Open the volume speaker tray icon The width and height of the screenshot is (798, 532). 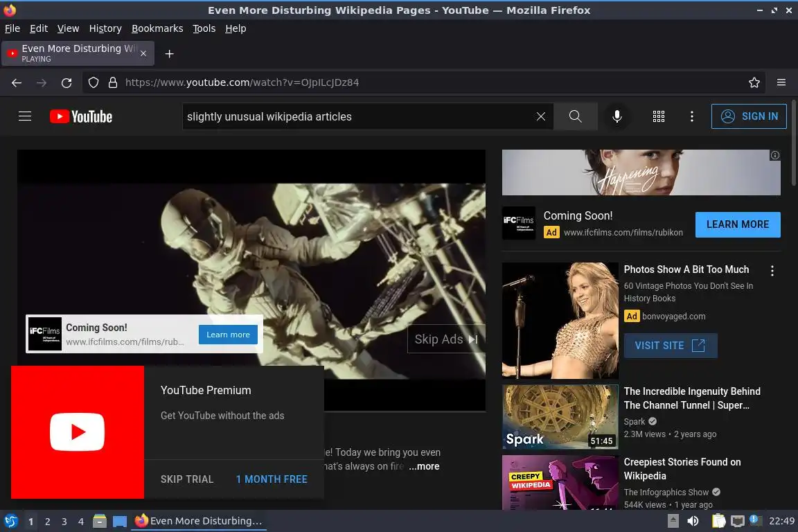[x=693, y=522]
